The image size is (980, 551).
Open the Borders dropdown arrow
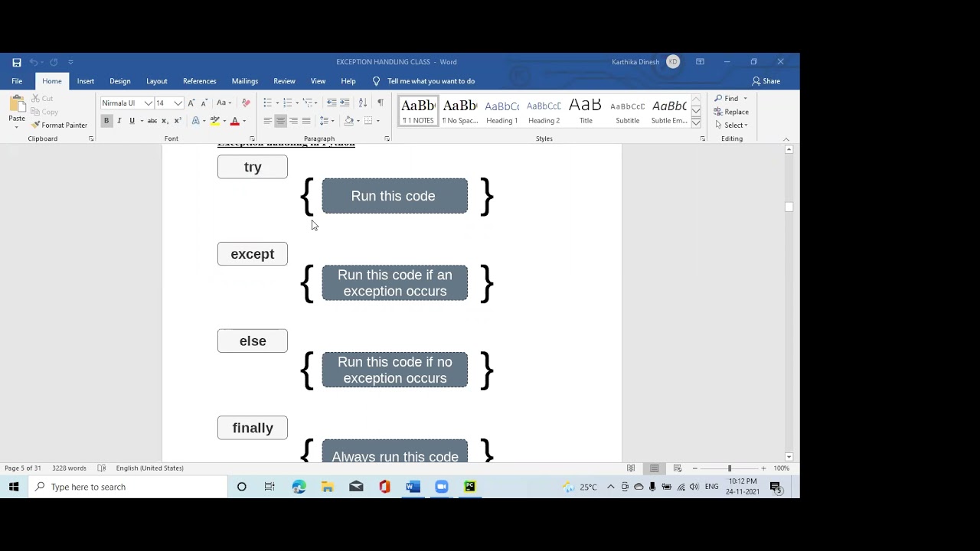[377, 121]
